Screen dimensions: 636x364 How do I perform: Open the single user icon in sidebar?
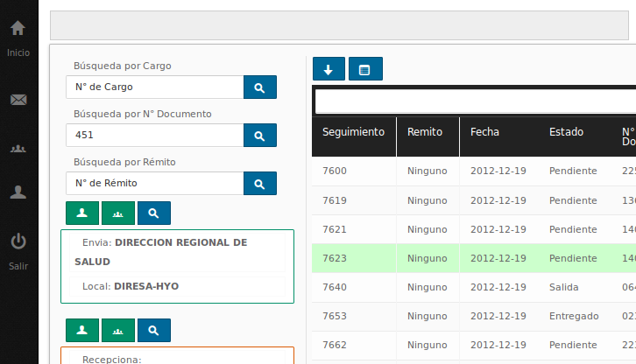18,193
